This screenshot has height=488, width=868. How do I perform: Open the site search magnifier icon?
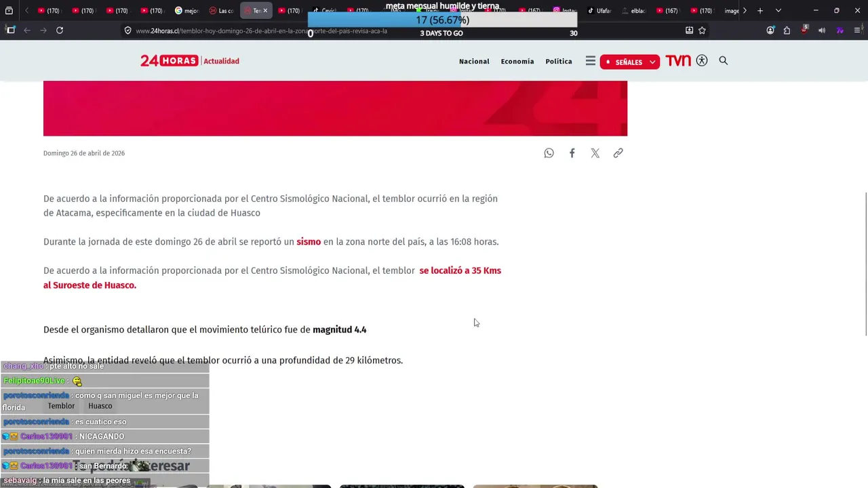point(723,61)
